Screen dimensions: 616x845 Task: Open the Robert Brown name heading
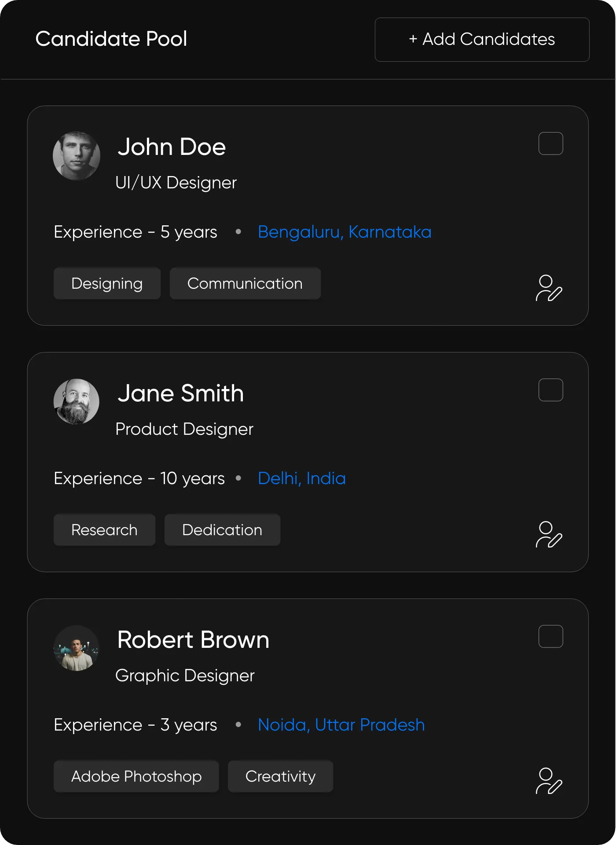pyautogui.click(x=193, y=639)
